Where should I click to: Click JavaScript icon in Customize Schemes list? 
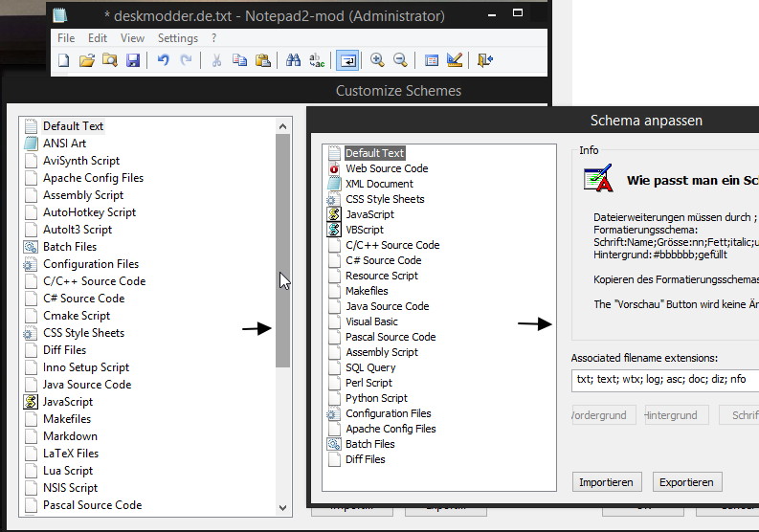point(31,402)
